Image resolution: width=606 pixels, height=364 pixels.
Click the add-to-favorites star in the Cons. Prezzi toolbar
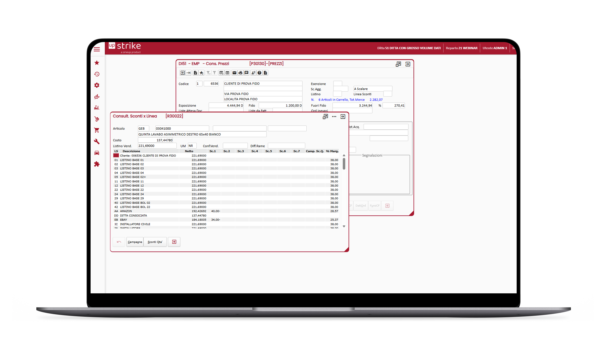pos(202,73)
